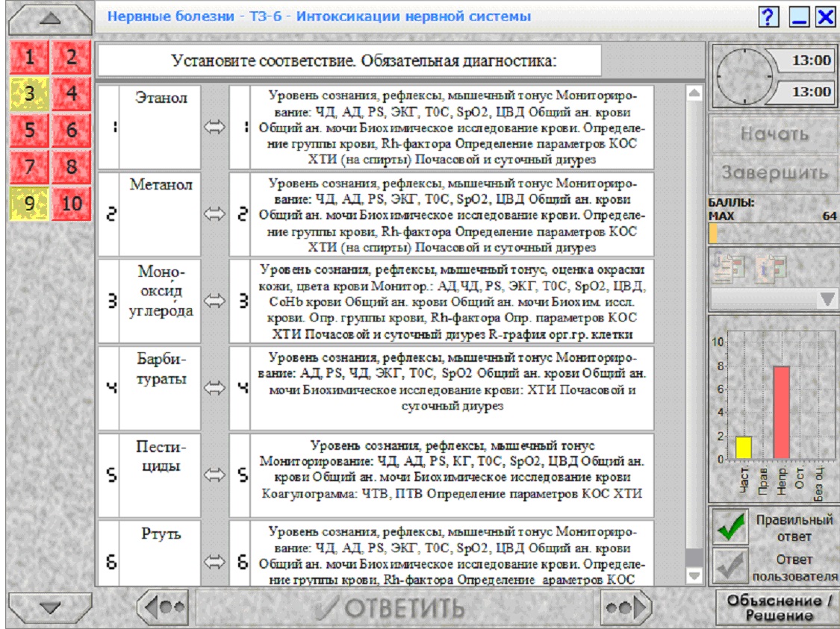
Task: Select the Монооксид углерода item
Action: 160,301
